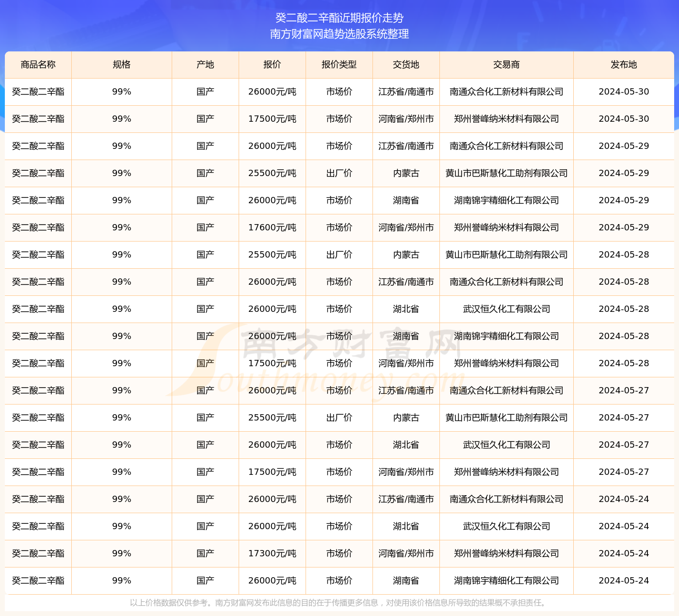Select the 产地 column header

coord(205,65)
